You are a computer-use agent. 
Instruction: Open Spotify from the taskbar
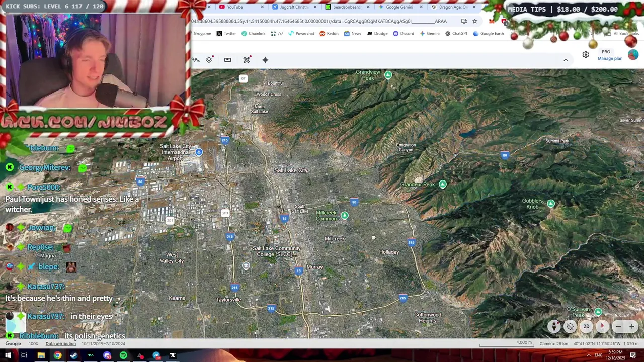(123, 355)
